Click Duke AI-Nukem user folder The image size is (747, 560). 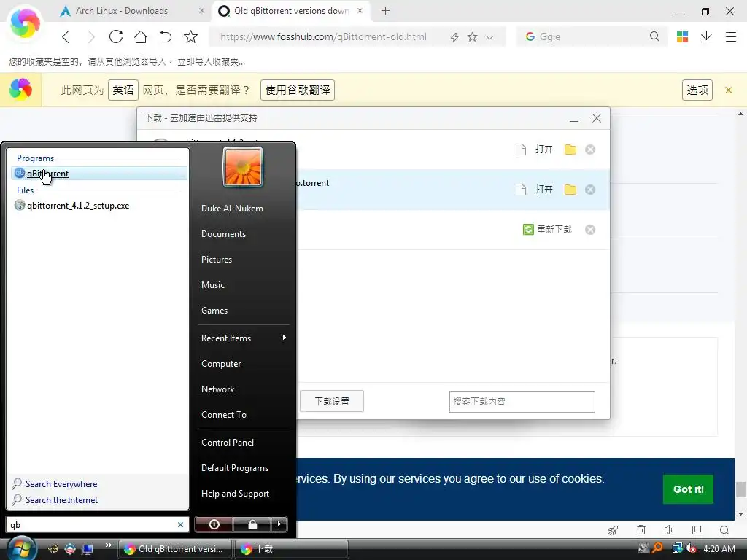click(232, 209)
